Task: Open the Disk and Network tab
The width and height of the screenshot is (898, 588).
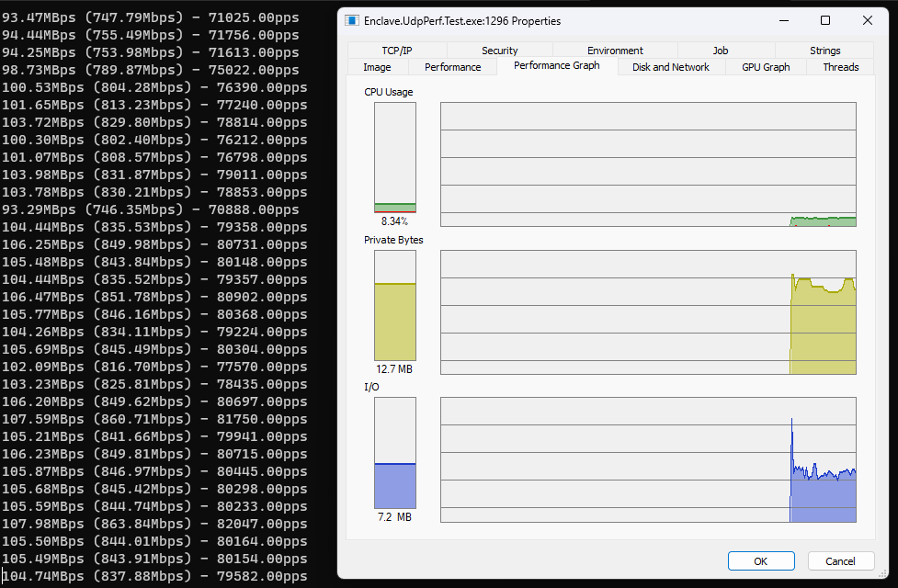Action: pyautogui.click(x=671, y=67)
